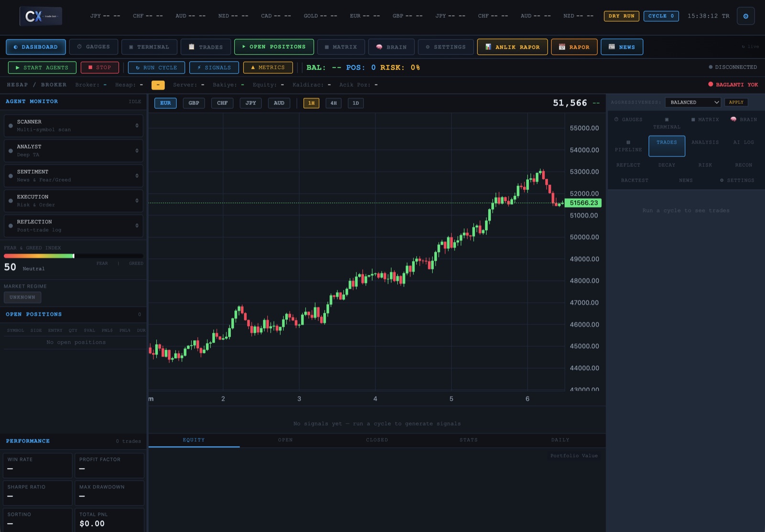Switch to the Gauges tab
Image resolution: width=765 pixels, height=532 pixels.
94,47
